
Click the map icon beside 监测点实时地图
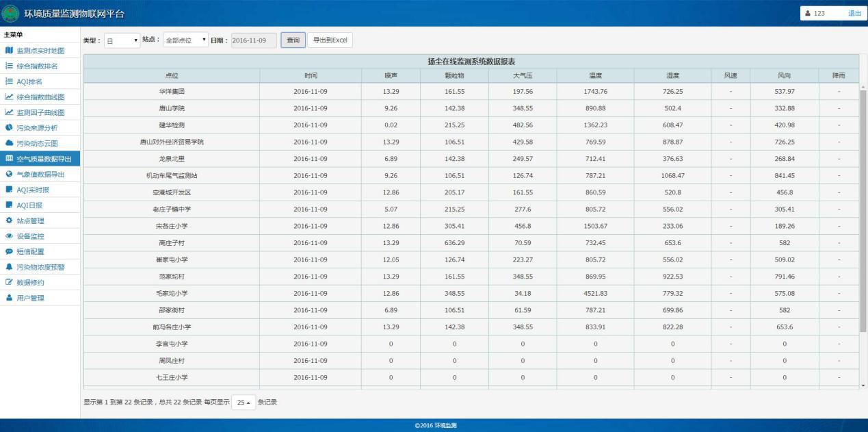9,51
